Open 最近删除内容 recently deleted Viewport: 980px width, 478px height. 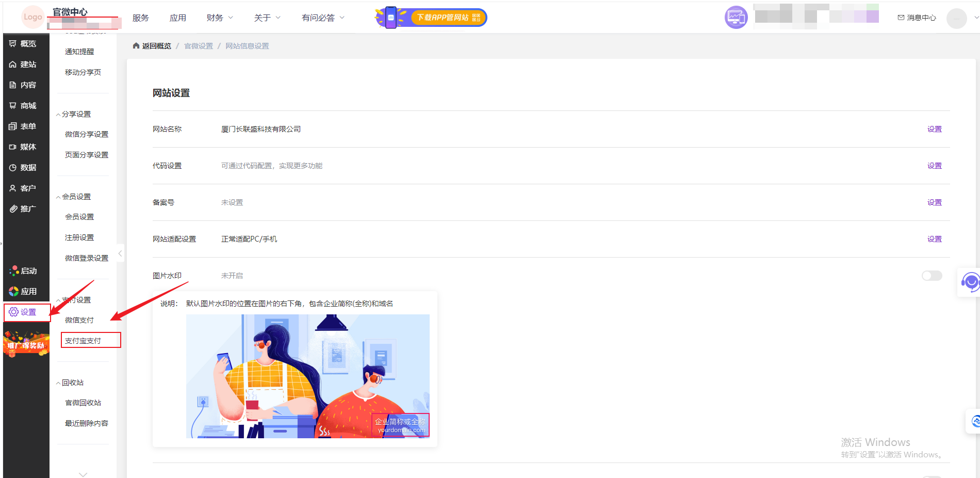(x=87, y=423)
